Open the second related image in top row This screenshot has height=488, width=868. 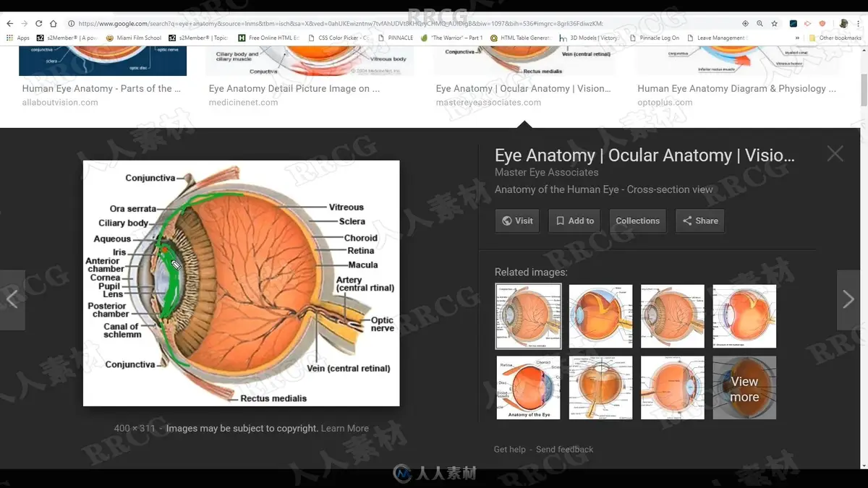[x=600, y=316]
